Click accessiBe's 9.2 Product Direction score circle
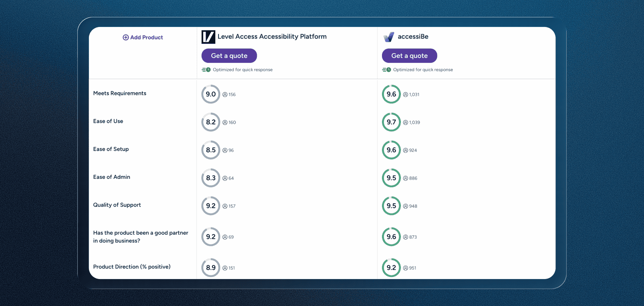This screenshot has width=644, height=306. click(x=391, y=267)
